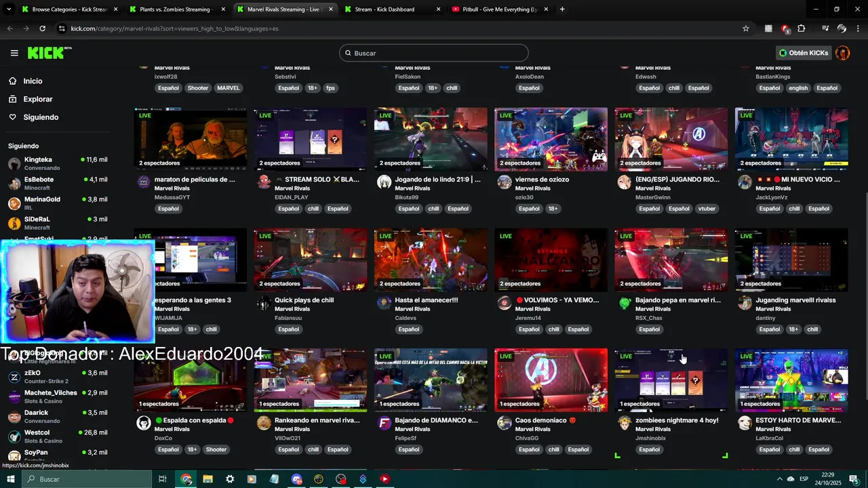The image size is (868, 488).
Task: Focus the Buscar search field
Action: pyautogui.click(x=434, y=53)
